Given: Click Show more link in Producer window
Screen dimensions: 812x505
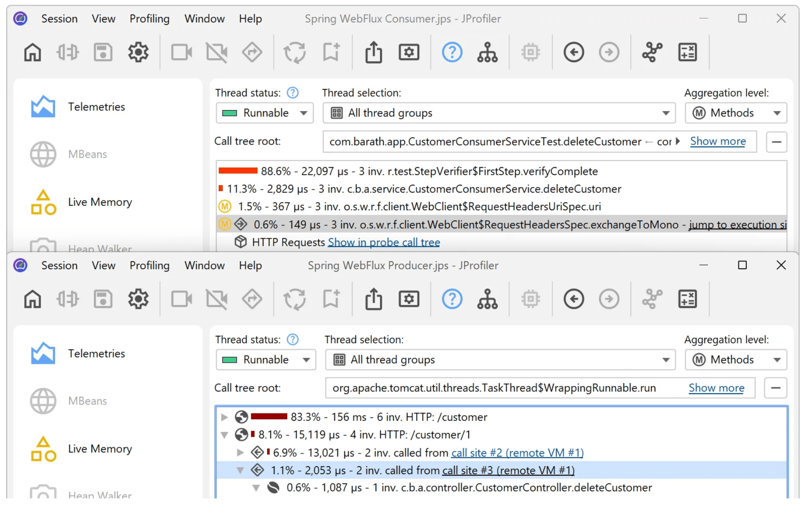Looking at the screenshot, I should 717,388.
